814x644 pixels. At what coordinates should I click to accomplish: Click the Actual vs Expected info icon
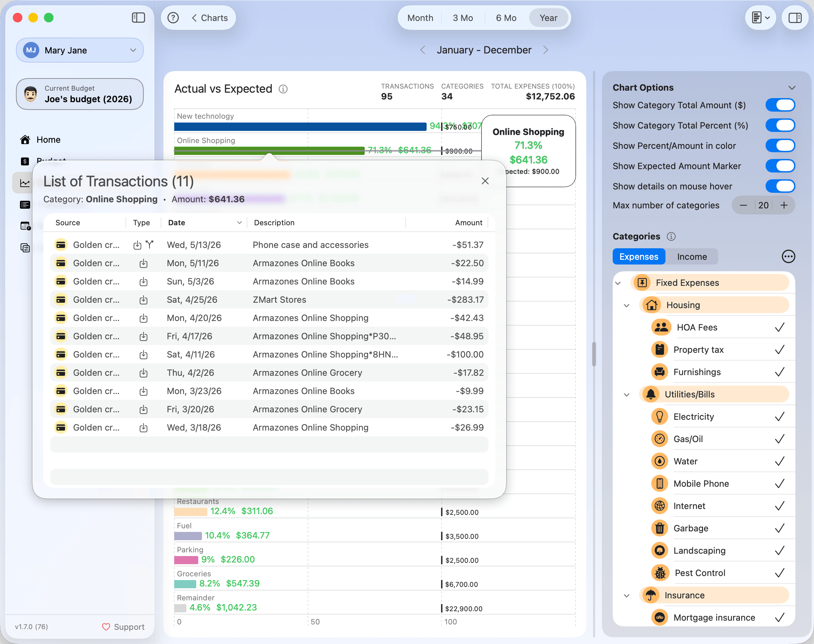coord(283,89)
